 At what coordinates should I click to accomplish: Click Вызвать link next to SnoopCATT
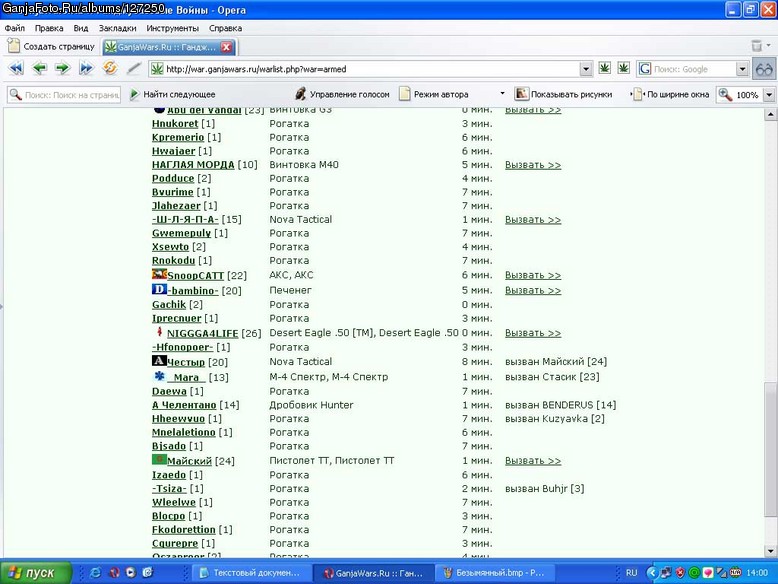[533, 275]
